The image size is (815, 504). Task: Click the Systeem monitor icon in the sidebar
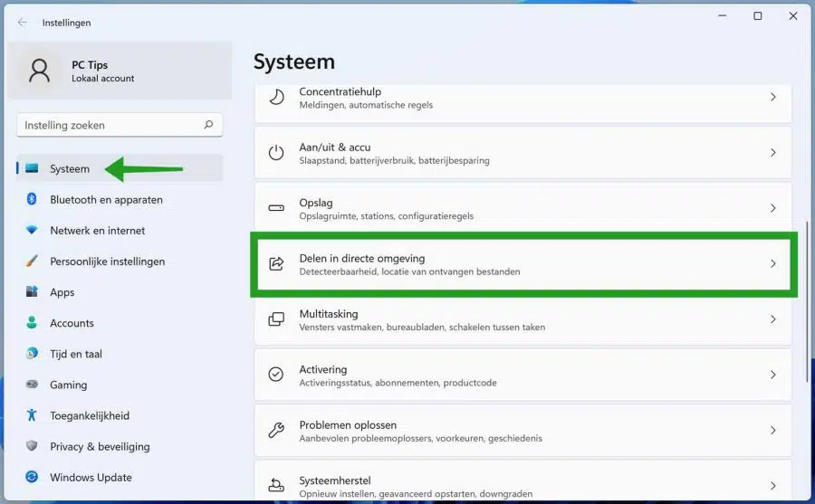coord(32,167)
